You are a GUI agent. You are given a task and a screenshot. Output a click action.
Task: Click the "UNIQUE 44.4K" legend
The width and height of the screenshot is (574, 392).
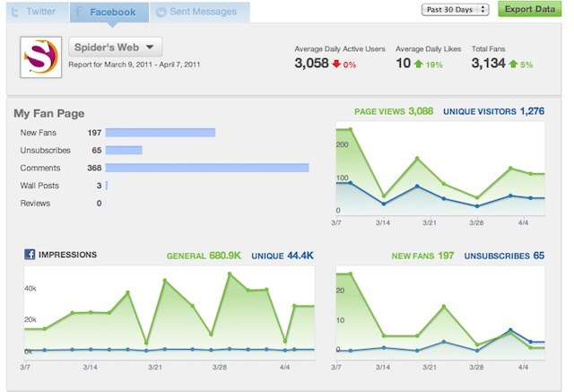point(283,256)
